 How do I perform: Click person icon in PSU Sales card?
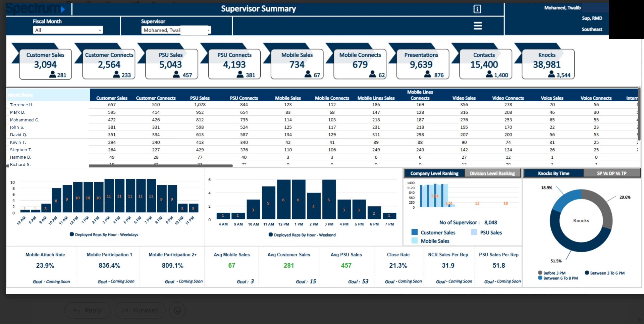tap(176, 74)
